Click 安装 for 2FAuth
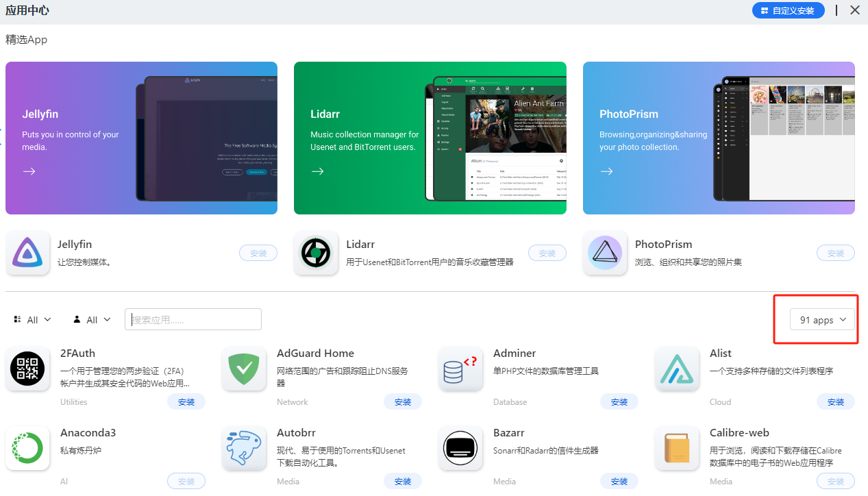Image resolution: width=868 pixels, height=496 pixels. click(x=186, y=402)
